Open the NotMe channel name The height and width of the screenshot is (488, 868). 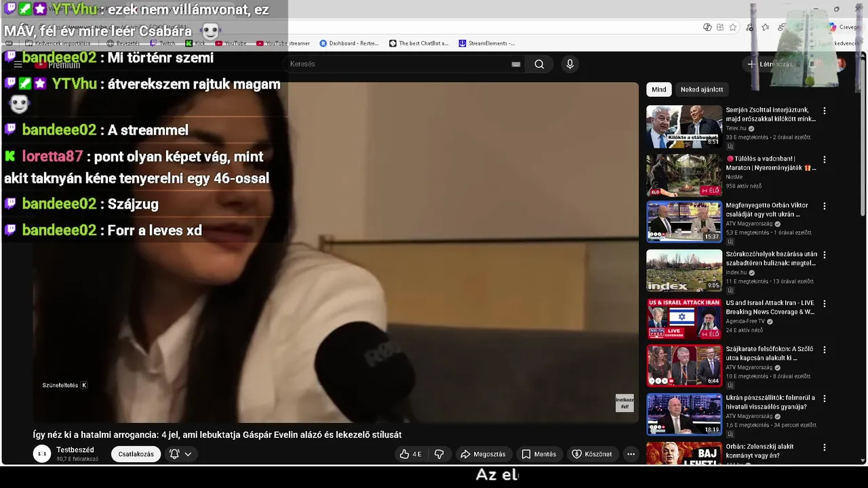(734, 177)
